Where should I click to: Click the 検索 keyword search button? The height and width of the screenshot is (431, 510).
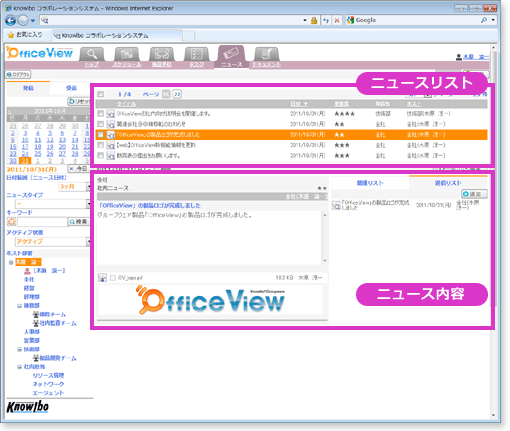[79, 222]
